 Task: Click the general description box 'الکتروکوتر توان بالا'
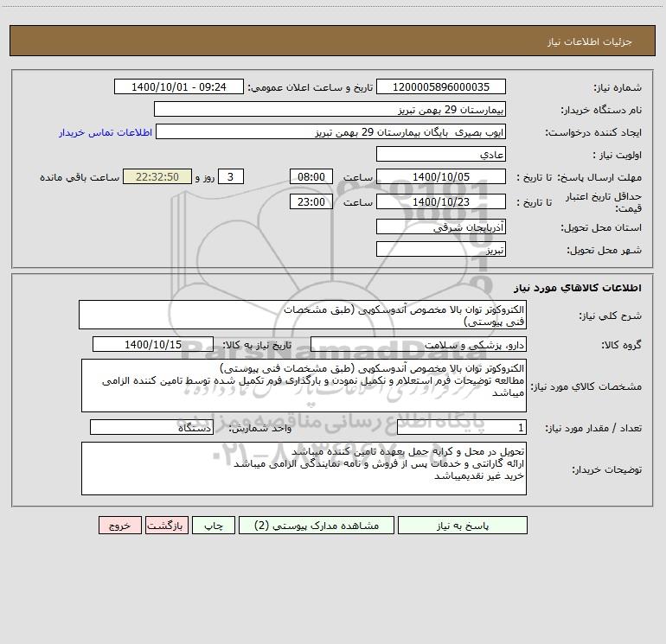click(303, 315)
